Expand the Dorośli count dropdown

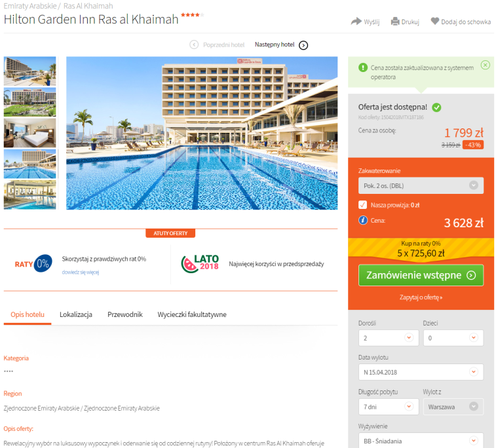(x=389, y=338)
